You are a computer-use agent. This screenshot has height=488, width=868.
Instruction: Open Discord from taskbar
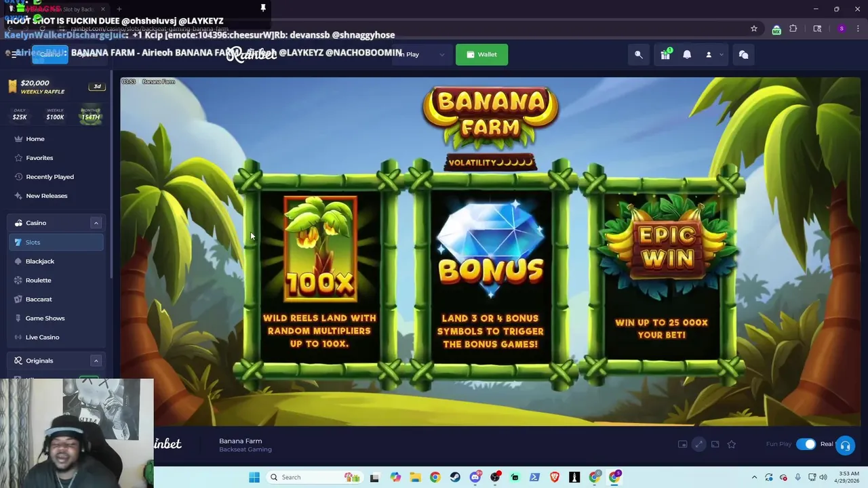[475, 477]
